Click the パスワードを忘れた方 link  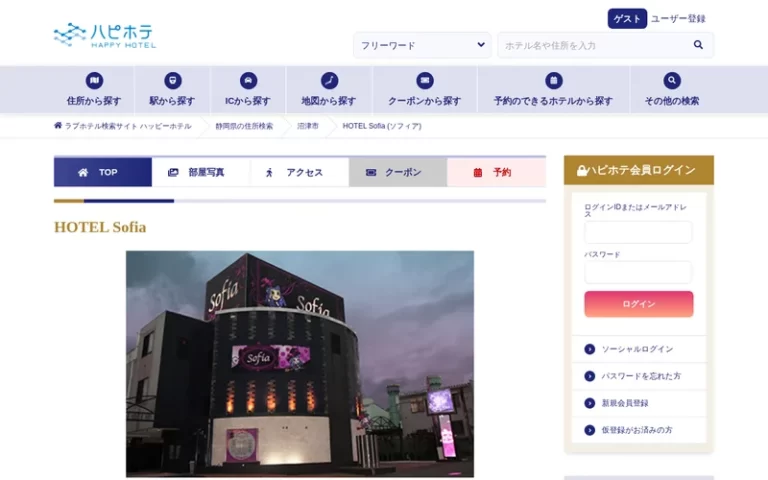tap(641, 376)
